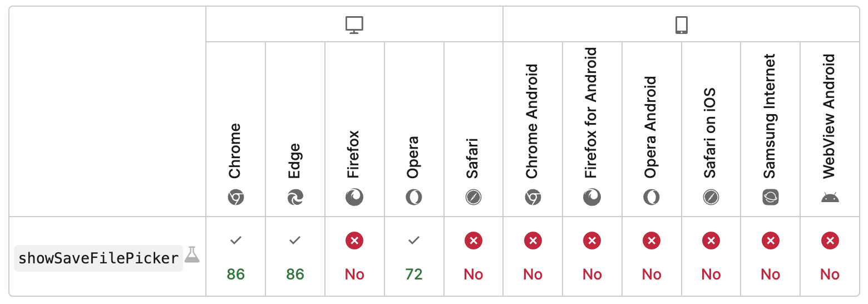
Task: Click the experimental flask icon beside showSaveFilePicker
Action: [192, 254]
